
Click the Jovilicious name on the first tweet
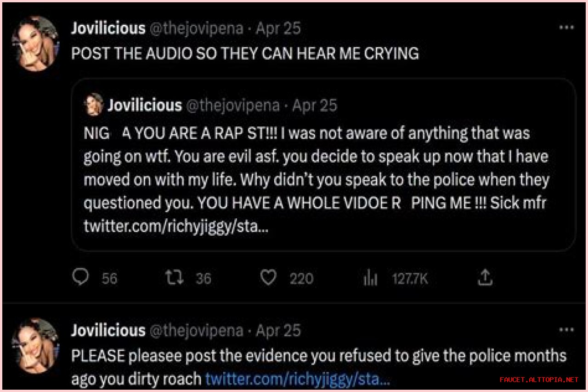point(108,28)
